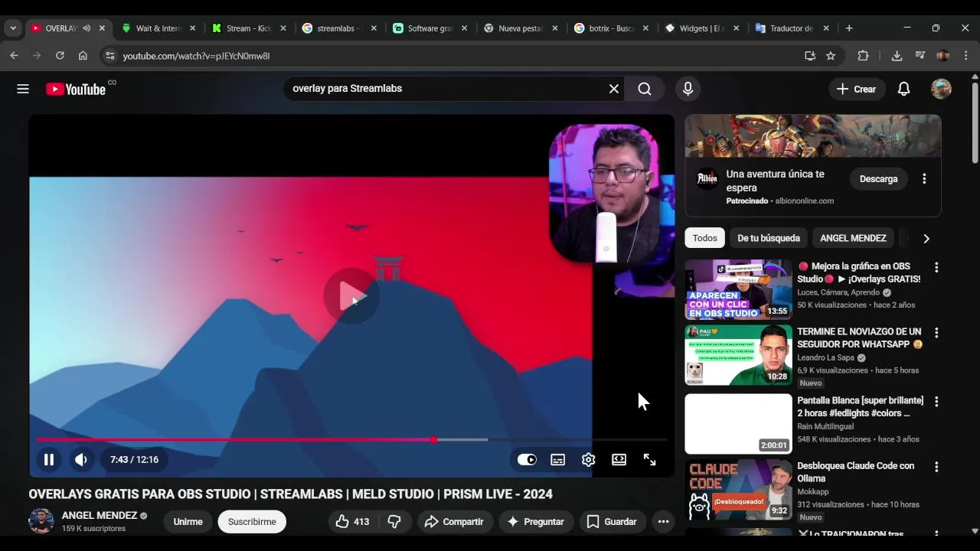This screenshot has width=980, height=551.
Task: Open browser downloads
Action: 897,56
